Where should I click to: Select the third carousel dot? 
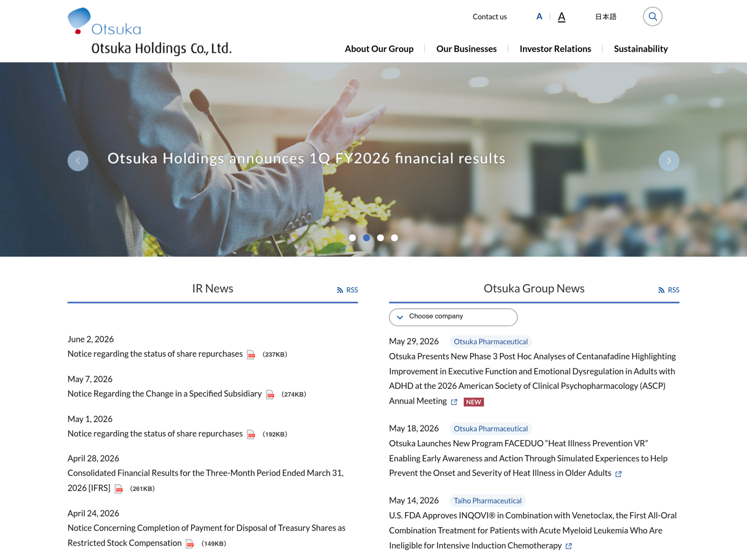(380, 238)
